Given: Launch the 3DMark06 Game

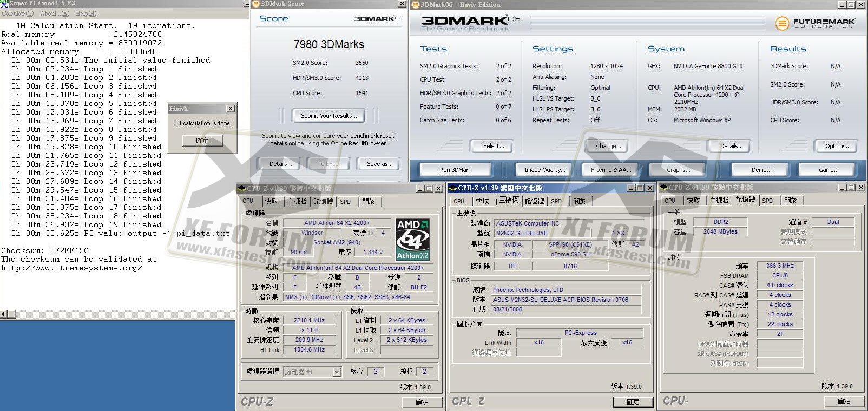Looking at the screenshot, I should 828,170.
